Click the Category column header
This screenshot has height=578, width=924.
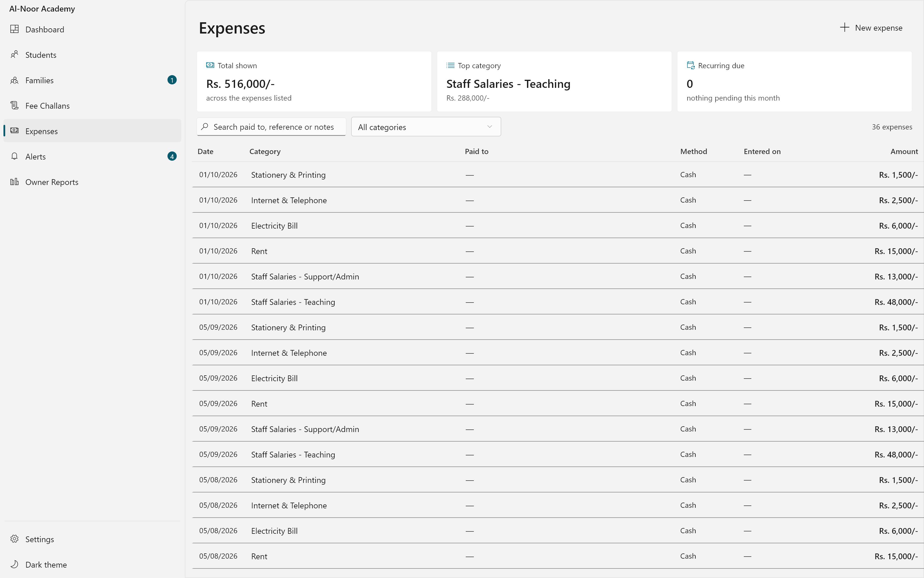(x=265, y=151)
